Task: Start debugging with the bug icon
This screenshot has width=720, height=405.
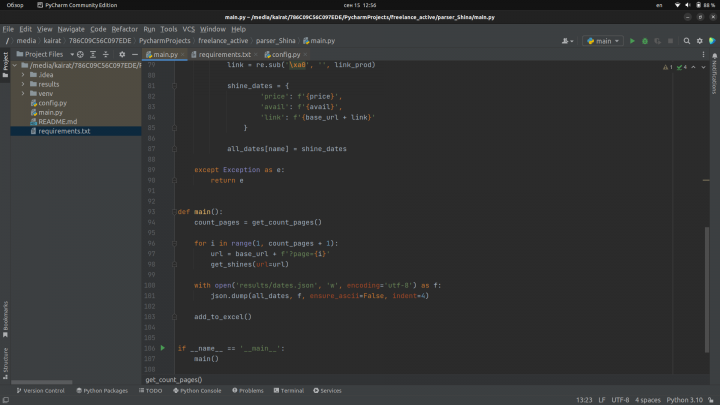Action: click(645, 41)
